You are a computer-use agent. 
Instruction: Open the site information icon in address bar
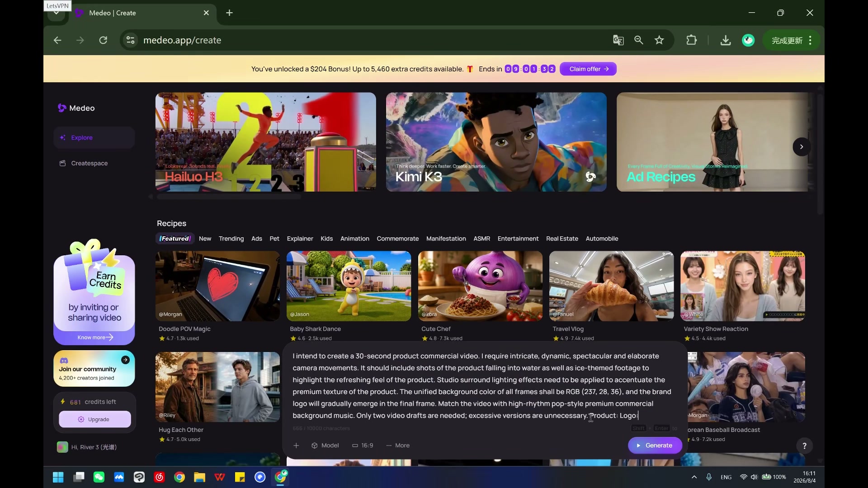[x=130, y=40]
